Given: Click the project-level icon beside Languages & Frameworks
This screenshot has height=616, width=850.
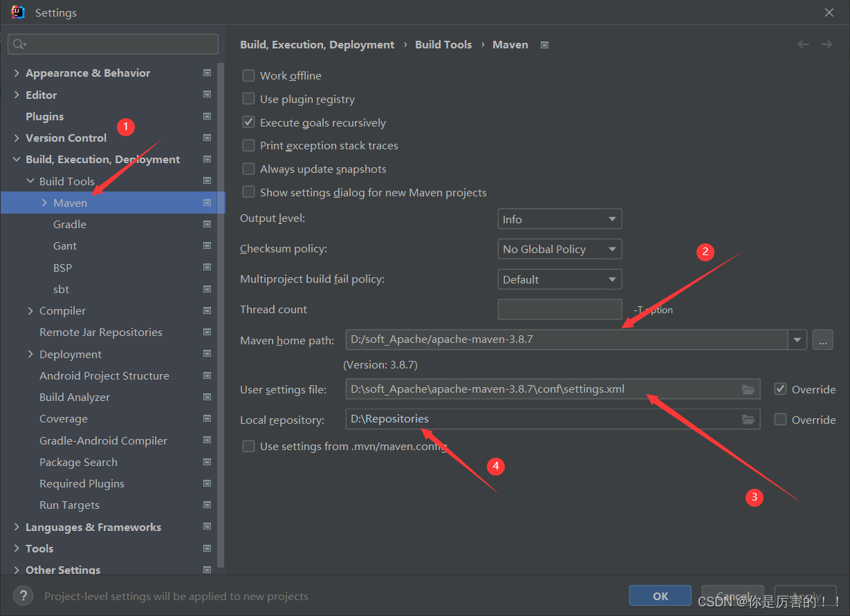Looking at the screenshot, I should coord(207,527).
